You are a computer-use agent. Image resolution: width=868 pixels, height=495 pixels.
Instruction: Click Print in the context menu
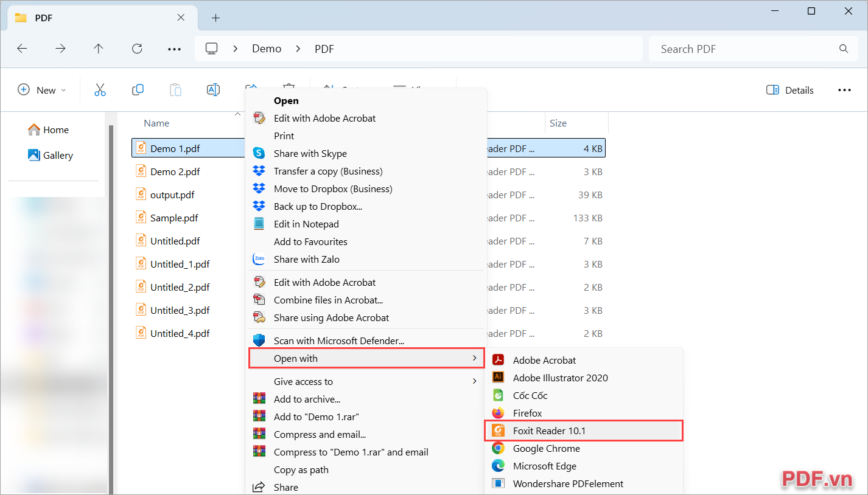pos(366,136)
